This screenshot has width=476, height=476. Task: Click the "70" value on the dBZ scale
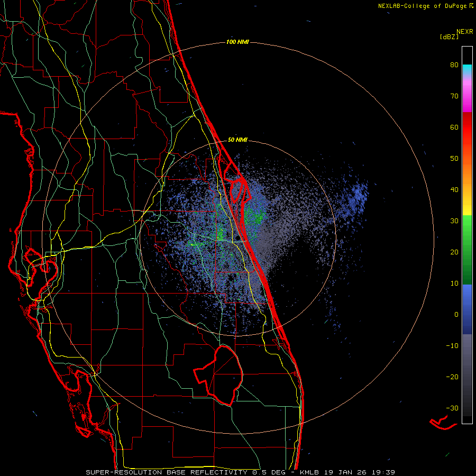[x=454, y=96]
